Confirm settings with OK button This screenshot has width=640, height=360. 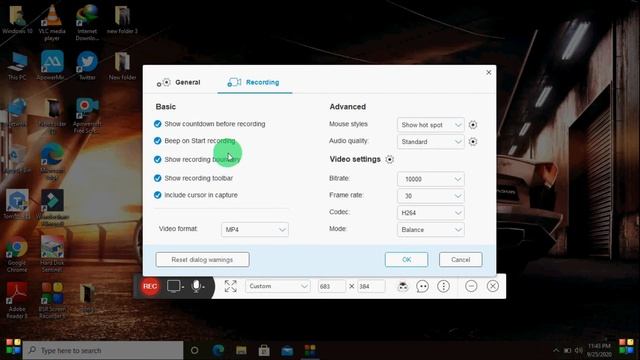click(407, 260)
